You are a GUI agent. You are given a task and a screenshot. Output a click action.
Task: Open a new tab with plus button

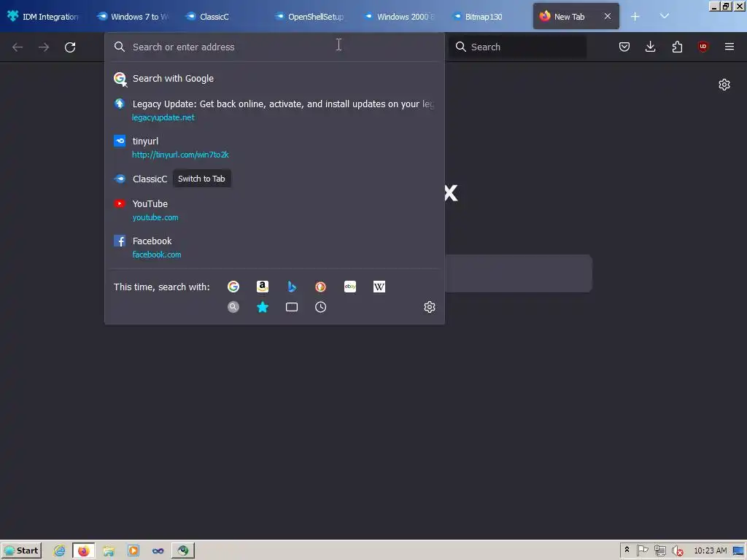(x=635, y=17)
